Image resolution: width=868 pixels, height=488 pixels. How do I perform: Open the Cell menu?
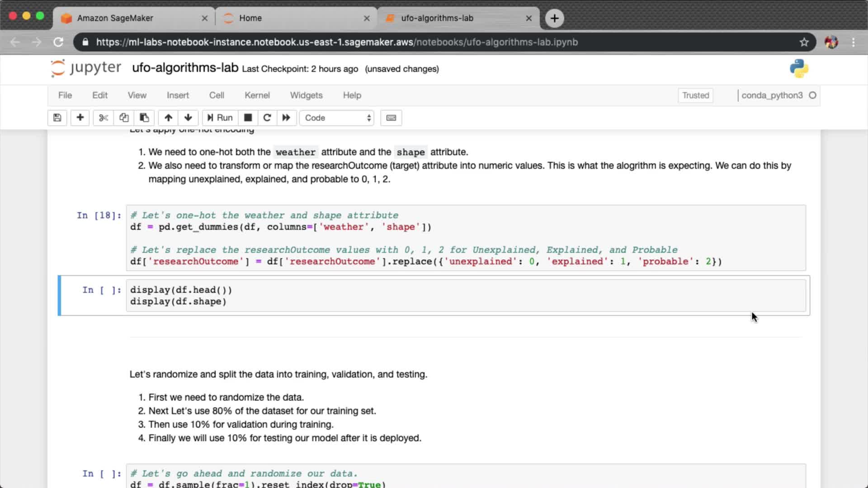click(217, 95)
